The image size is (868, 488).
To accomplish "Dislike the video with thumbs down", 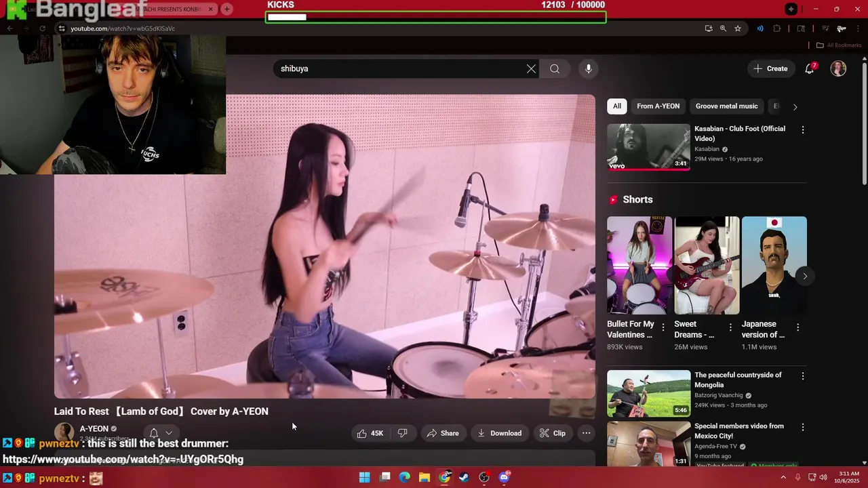I will pyautogui.click(x=402, y=433).
